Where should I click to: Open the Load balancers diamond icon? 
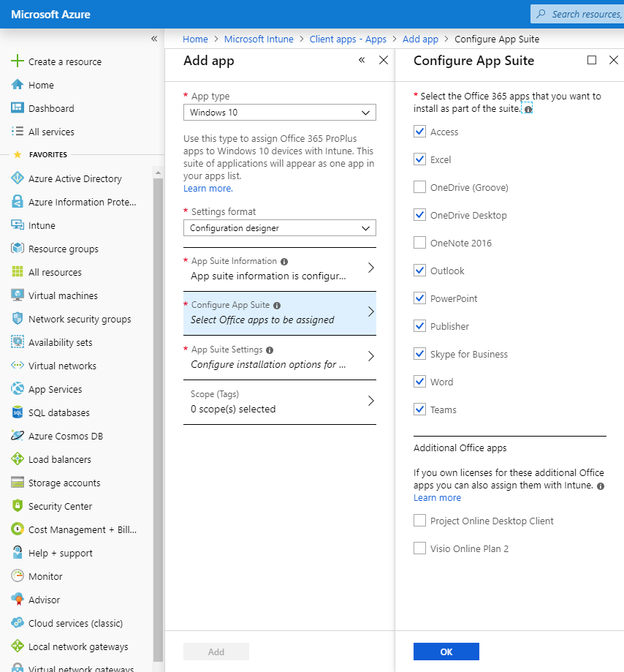click(18, 458)
